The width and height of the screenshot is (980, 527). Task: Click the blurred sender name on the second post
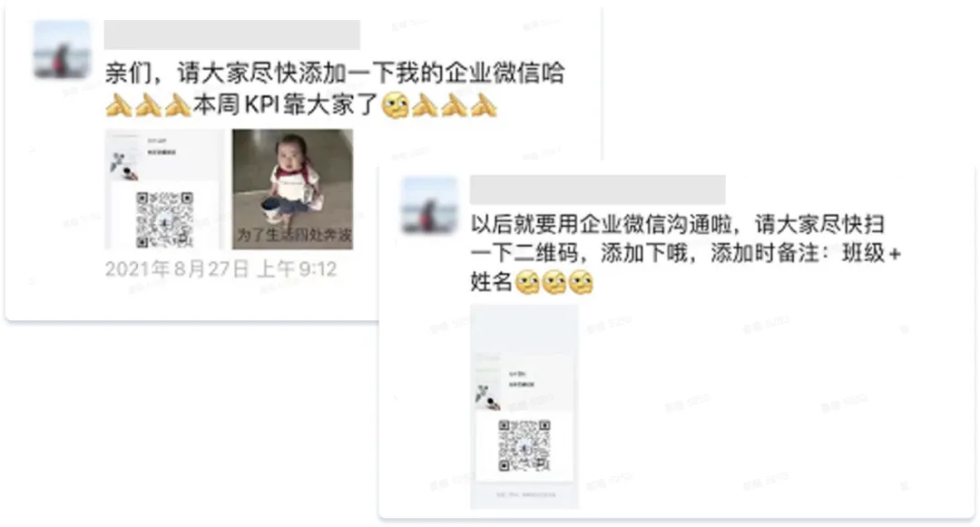click(597, 190)
